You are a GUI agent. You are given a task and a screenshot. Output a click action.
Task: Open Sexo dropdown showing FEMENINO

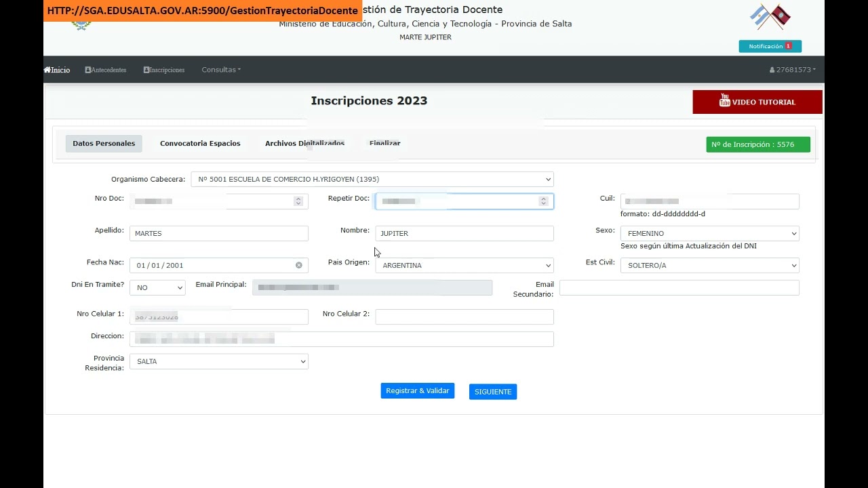pyautogui.click(x=710, y=233)
